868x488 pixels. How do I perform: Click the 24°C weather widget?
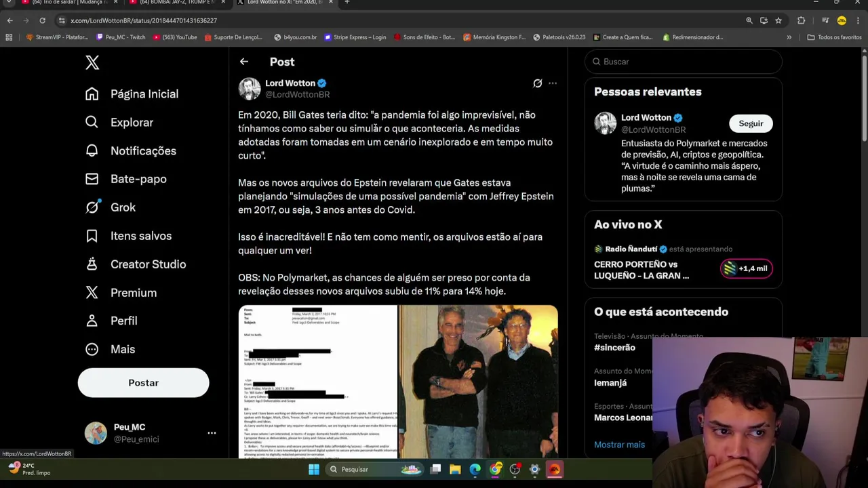pyautogui.click(x=30, y=469)
